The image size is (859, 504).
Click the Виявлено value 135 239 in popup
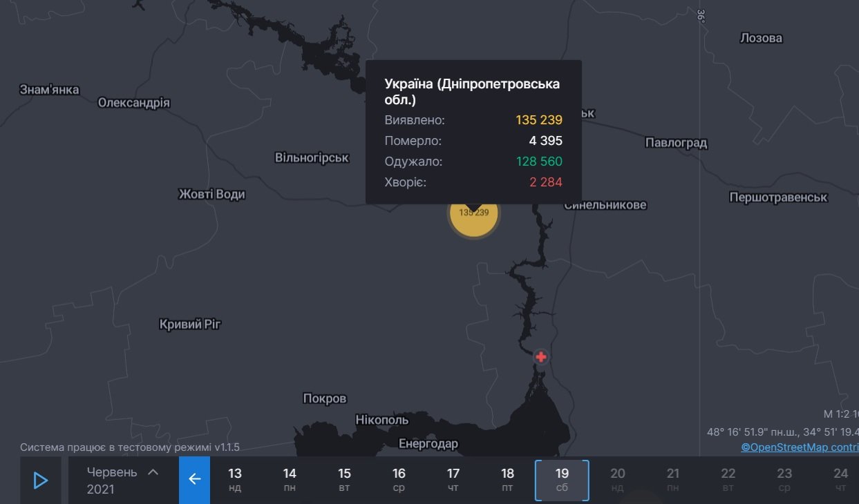click(x=539, y=119)
